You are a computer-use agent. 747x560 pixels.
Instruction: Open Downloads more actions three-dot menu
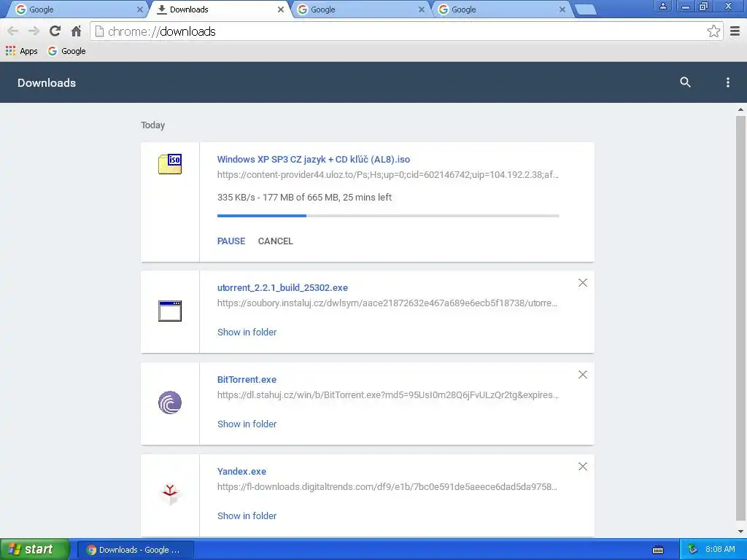pos(727,82)
